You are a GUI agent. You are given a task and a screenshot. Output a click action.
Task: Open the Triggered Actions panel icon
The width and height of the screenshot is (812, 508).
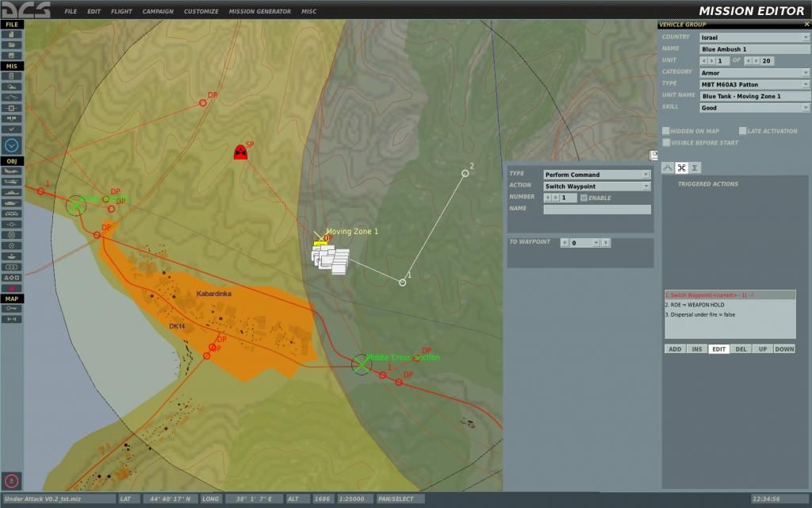[681, 167]
